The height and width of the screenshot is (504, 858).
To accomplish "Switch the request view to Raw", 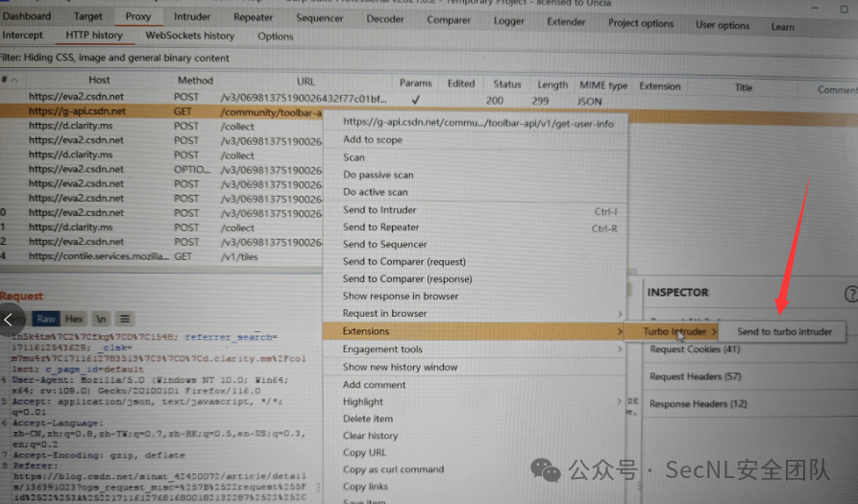I will tap(46, 319).
